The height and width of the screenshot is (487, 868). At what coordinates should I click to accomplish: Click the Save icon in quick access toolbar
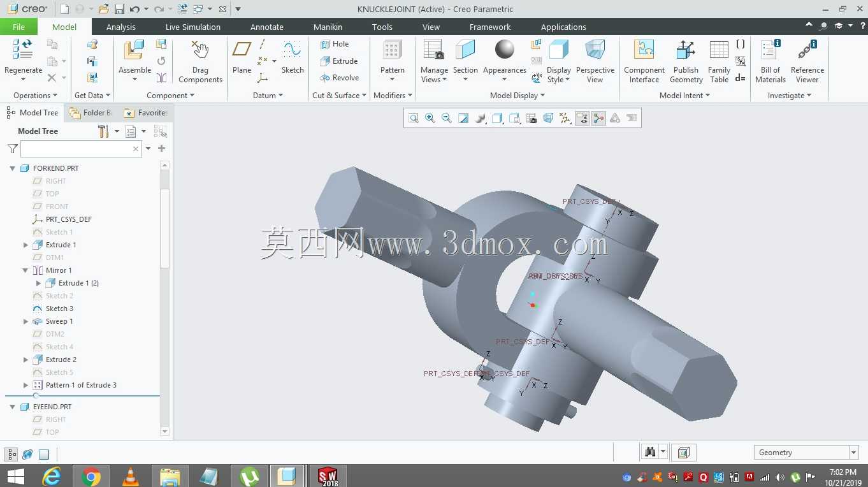click(120, 9)
